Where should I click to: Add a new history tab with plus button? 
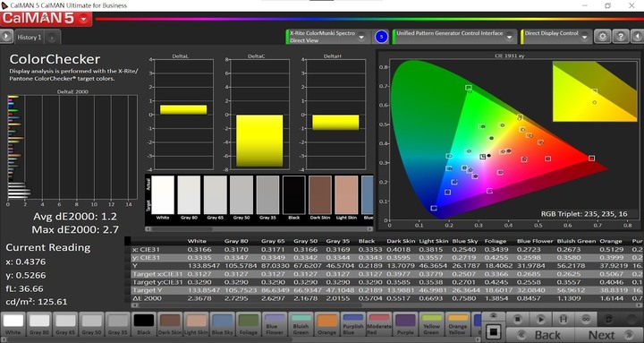(52, 38)
